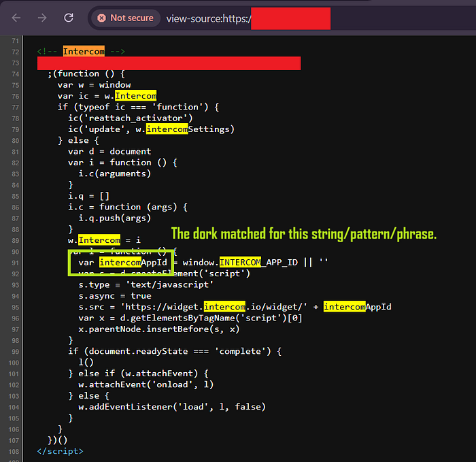Click 'var i = function () {' line
Screen dimensions: 476x462
coord(122,163)
